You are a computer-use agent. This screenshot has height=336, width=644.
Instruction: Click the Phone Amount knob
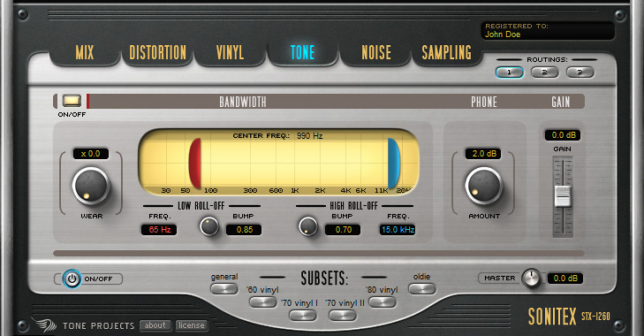tap(483, 186)
